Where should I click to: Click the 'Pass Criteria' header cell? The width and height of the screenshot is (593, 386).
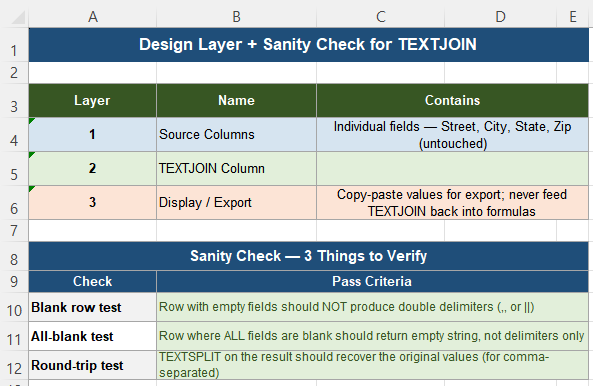tap(373, 281)
